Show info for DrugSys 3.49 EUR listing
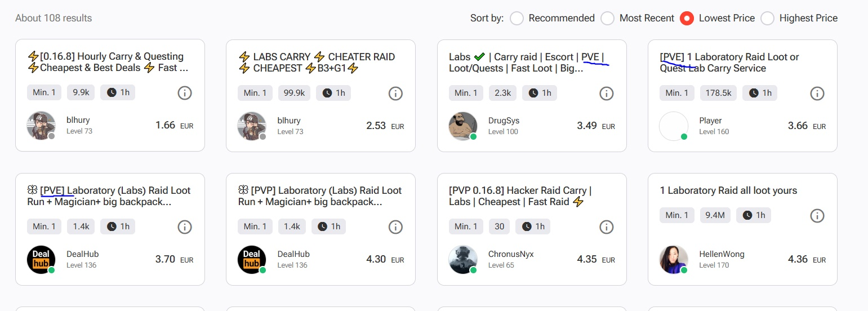868x311 pixels. [x=606, y=93]
